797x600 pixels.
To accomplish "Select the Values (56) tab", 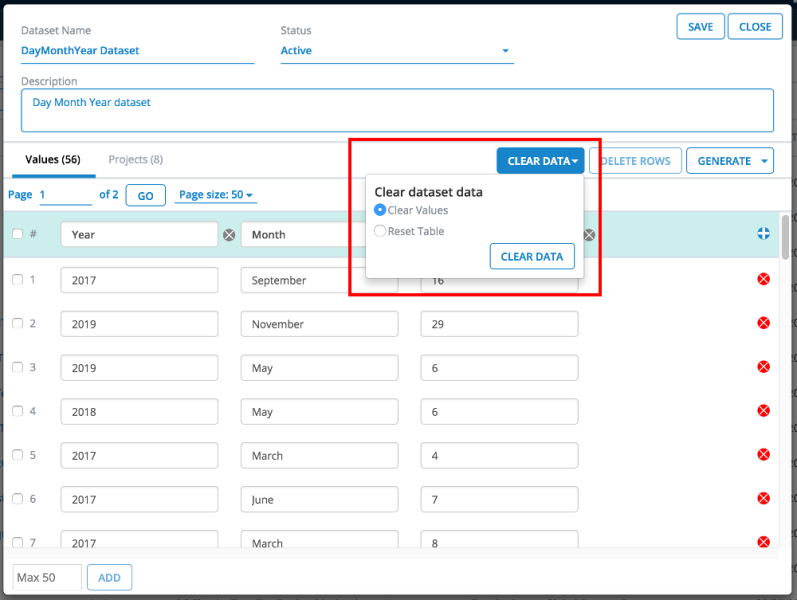I will [53, 160].
